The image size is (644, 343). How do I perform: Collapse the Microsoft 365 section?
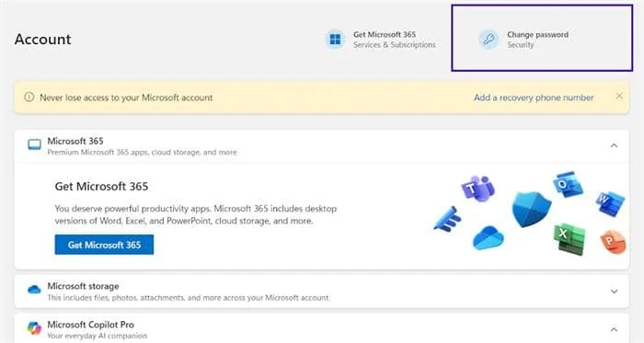[614, 145]
